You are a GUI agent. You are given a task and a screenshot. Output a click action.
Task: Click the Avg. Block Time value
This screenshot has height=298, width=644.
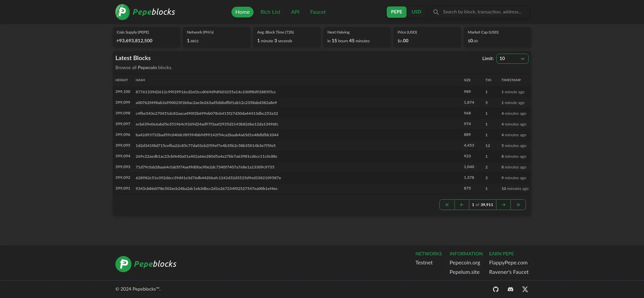tap(275, 41)
